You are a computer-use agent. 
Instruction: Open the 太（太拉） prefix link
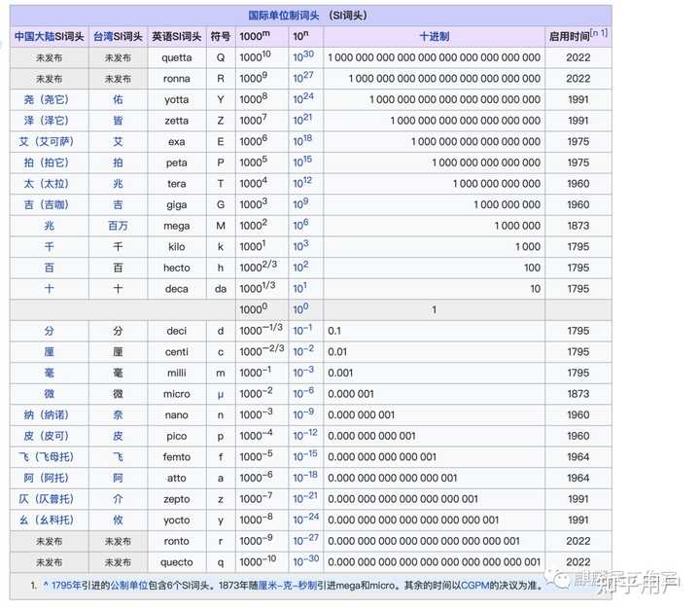point(47,184)
